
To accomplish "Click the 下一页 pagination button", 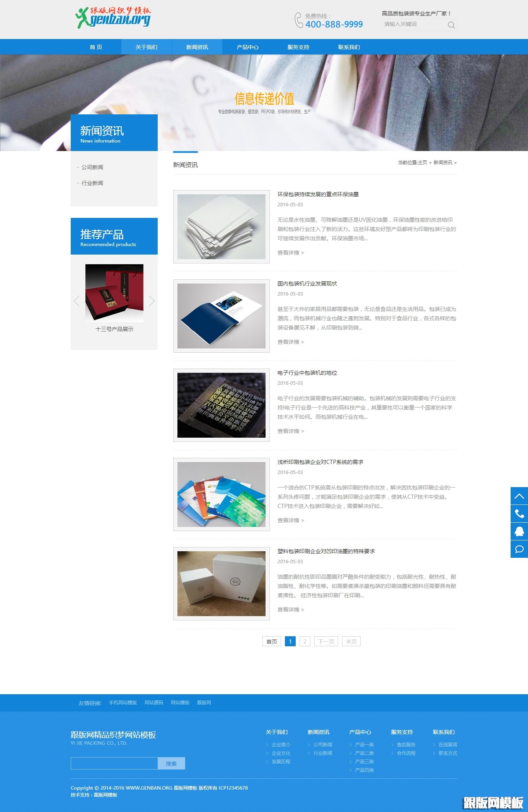I will [326, 641].
